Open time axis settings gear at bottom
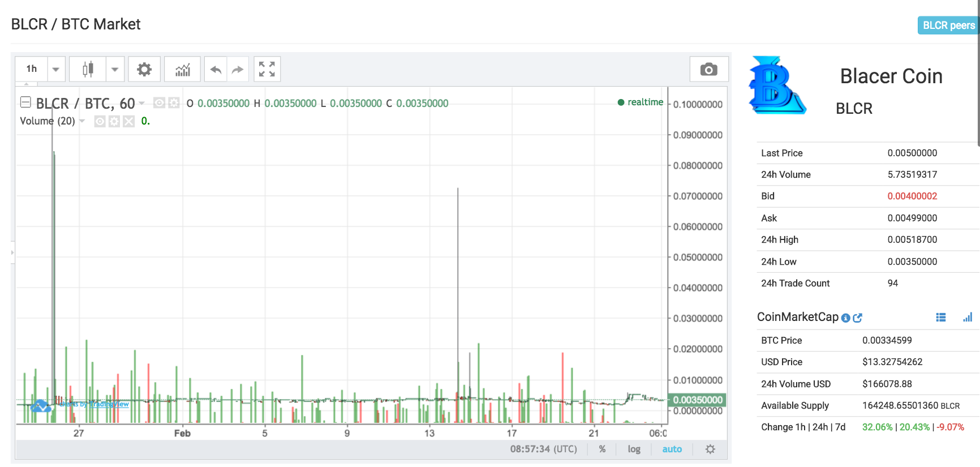 [x=710, y=449]
